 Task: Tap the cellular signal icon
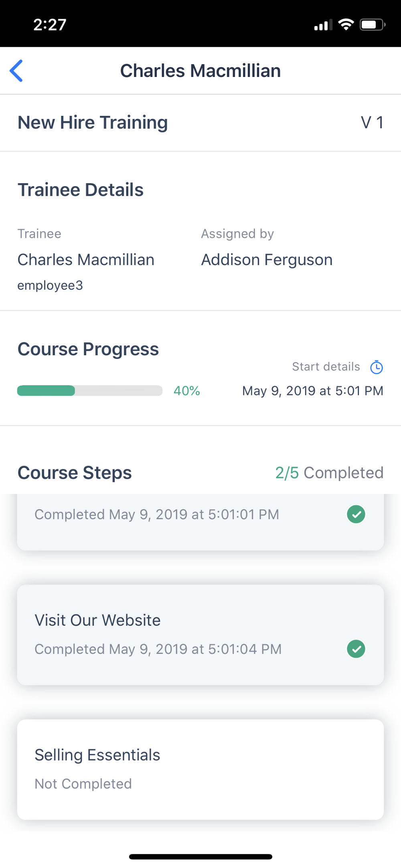[323, 25]
